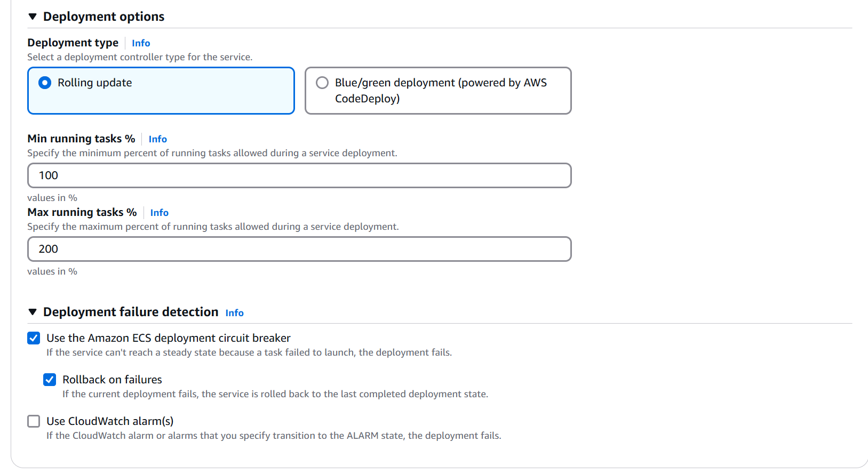The width and height of the screenshot is (868, 474).
Task: Focus the Max running tasks % field
Action: [299, 249]
